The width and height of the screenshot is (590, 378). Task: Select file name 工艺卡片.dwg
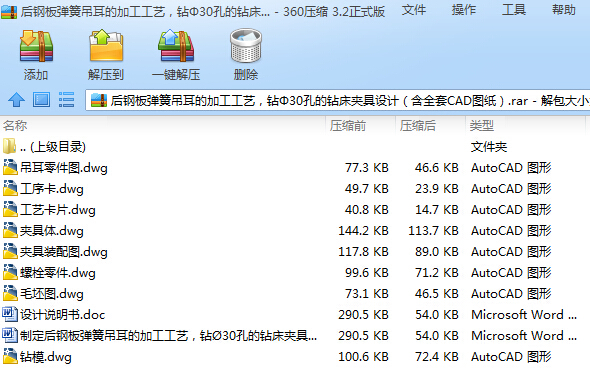tap(58, 210)
